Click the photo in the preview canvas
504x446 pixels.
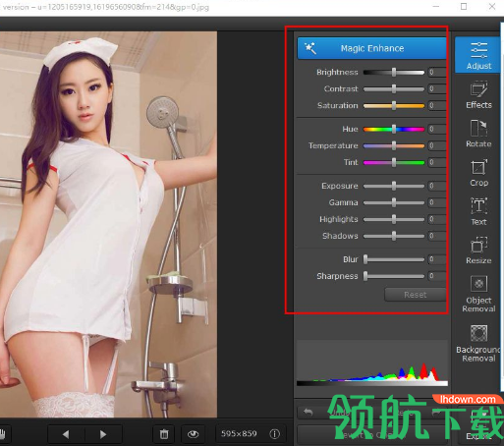[108, 224]
